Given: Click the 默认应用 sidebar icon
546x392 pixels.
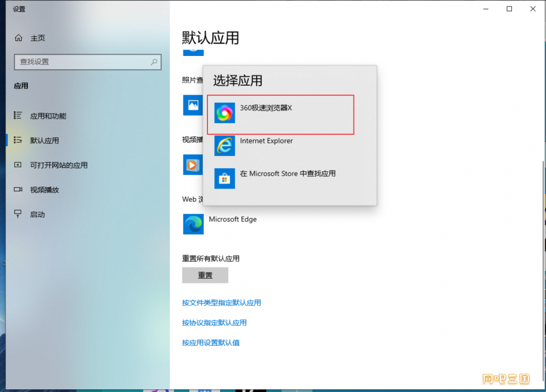Looking at the screenshot, I should (18, 140).
